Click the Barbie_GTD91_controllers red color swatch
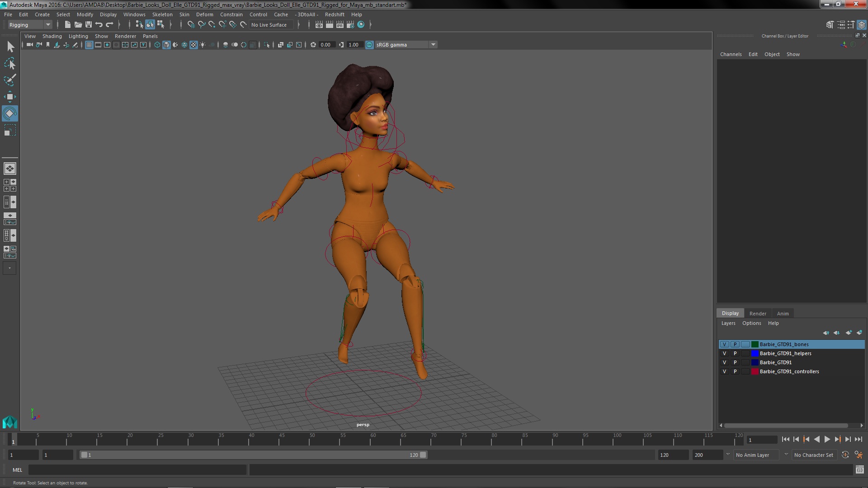 click(x=755, y=371)
